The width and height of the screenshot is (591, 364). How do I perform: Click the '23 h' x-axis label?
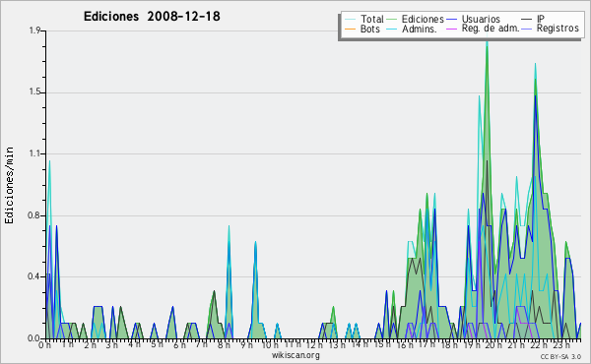561,344
